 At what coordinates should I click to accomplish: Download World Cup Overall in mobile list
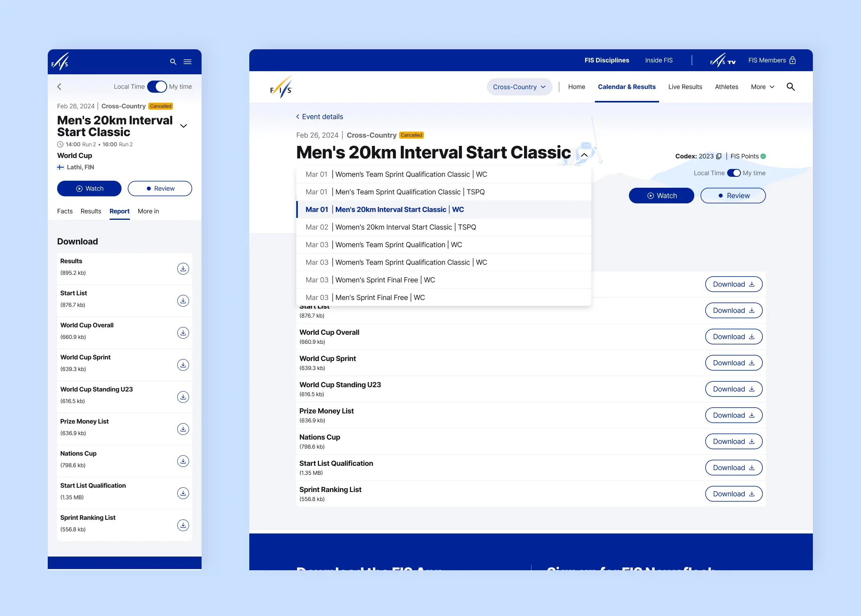coord(183,333)
